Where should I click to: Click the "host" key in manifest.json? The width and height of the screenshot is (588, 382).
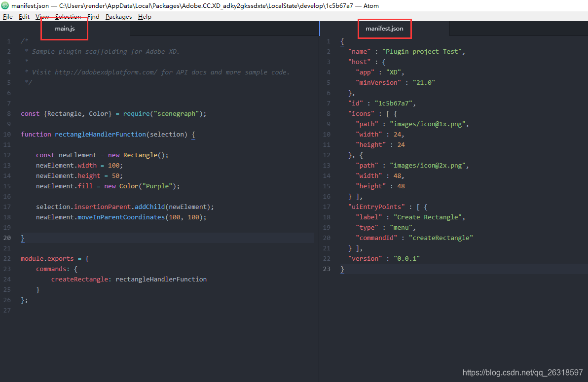(359, 62)
